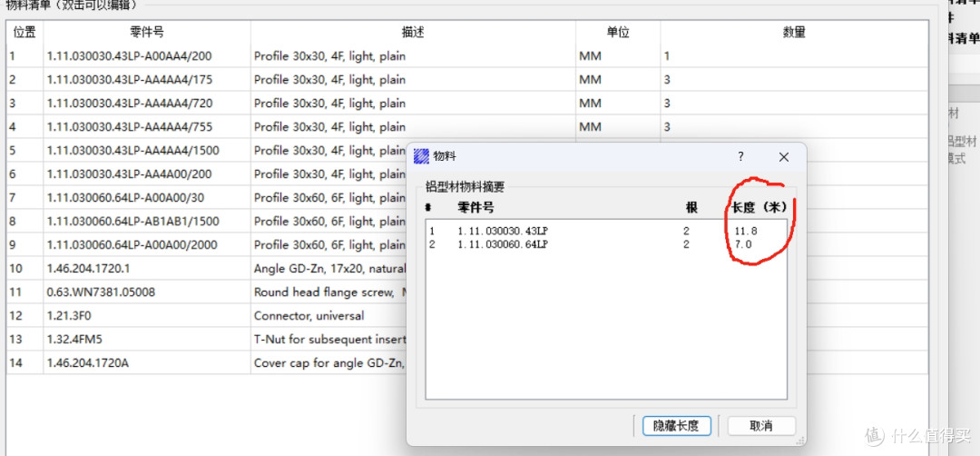The height and width of the screenshot is (456, 980).
Task: Select part 1.11.030030.43LP-AA4A00/200
Action: pyautogui.click(x=130, y=174)
